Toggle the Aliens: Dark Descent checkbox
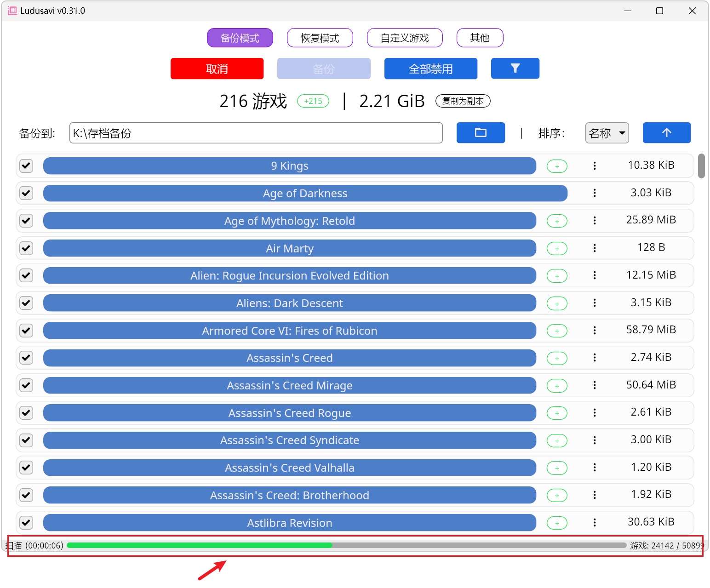The image size is (710, 588). click(27, 303)
